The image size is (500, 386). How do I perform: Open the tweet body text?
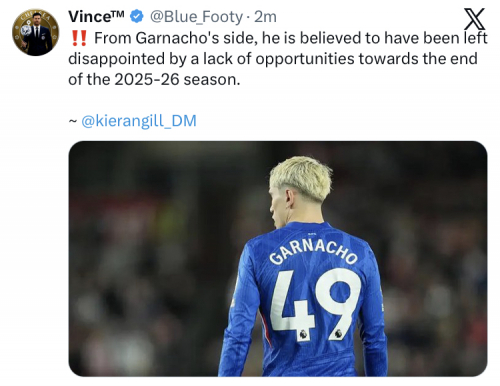pyautogui.click(x=278, y=59)
